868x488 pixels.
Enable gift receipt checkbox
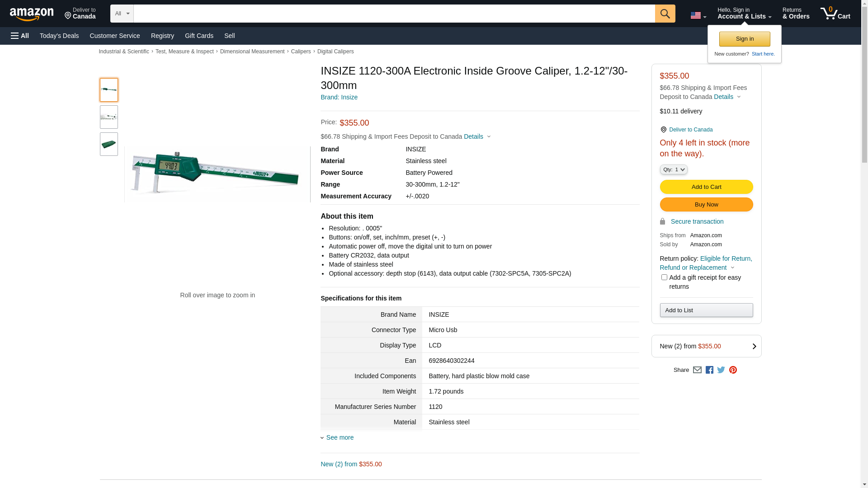664,277
